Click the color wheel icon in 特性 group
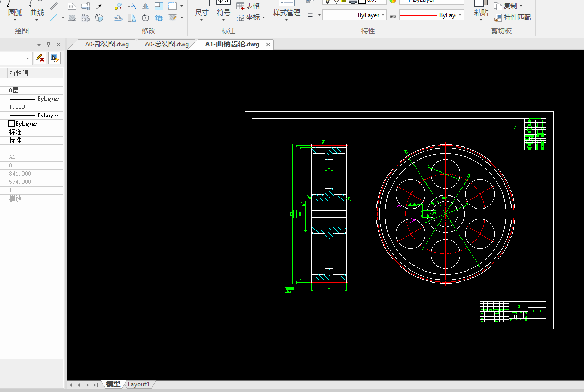 (x=393, y=2)
